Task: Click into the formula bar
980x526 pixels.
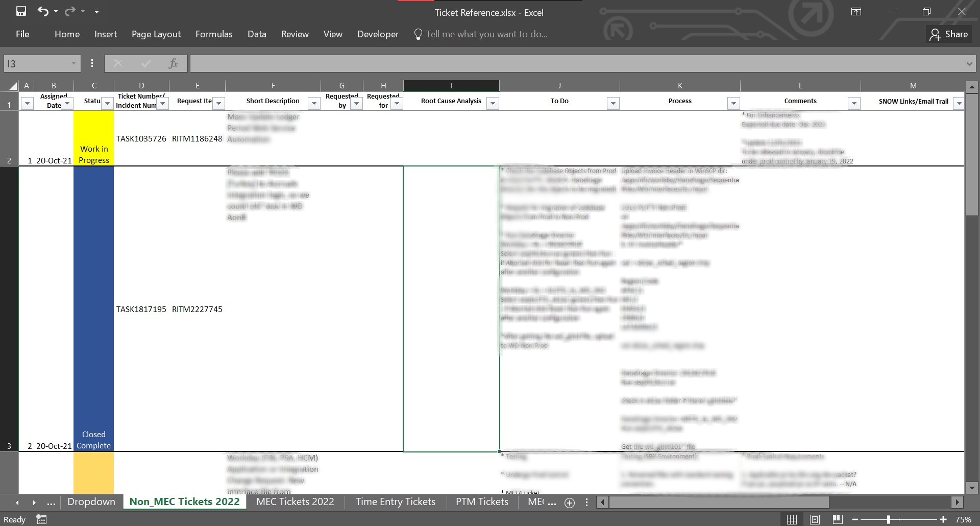Action: click(x=577, y=64)
